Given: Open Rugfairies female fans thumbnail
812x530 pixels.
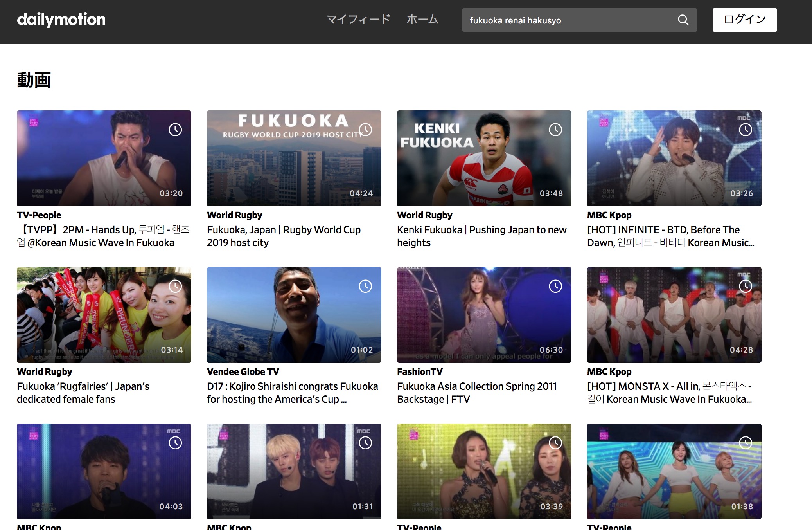Looking at the screenshot, I should pyautogui.click(x=104, y=315).
